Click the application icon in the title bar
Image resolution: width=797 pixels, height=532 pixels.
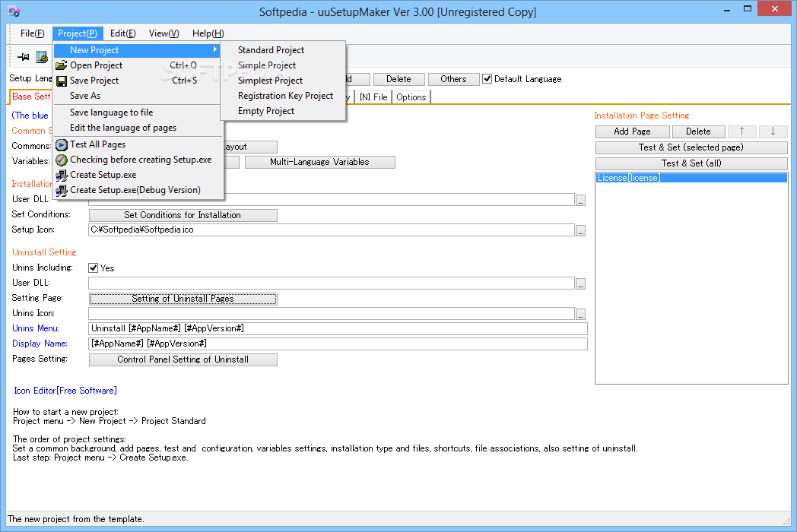(x=14, y=11)
